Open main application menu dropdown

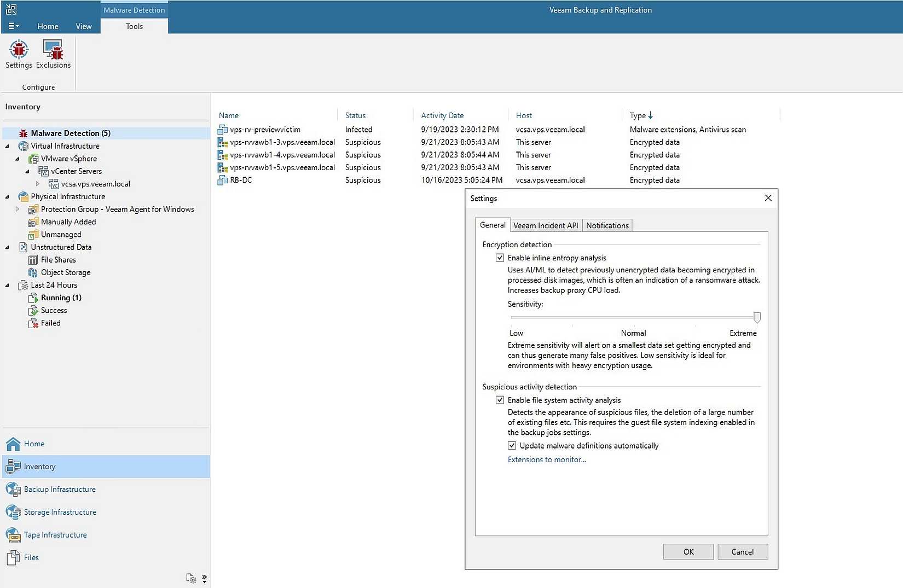pos(14,26)
